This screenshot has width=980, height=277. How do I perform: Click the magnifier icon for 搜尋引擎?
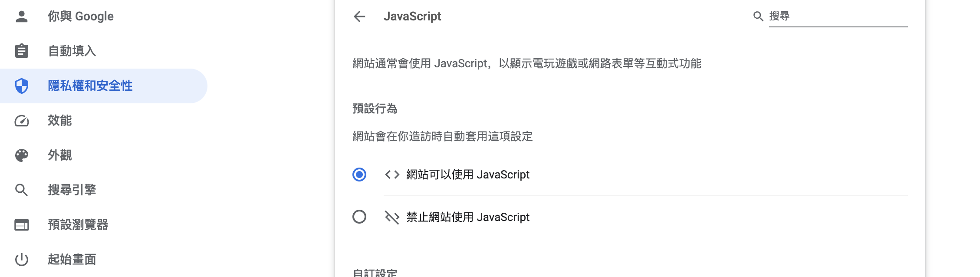coord(21,190)
